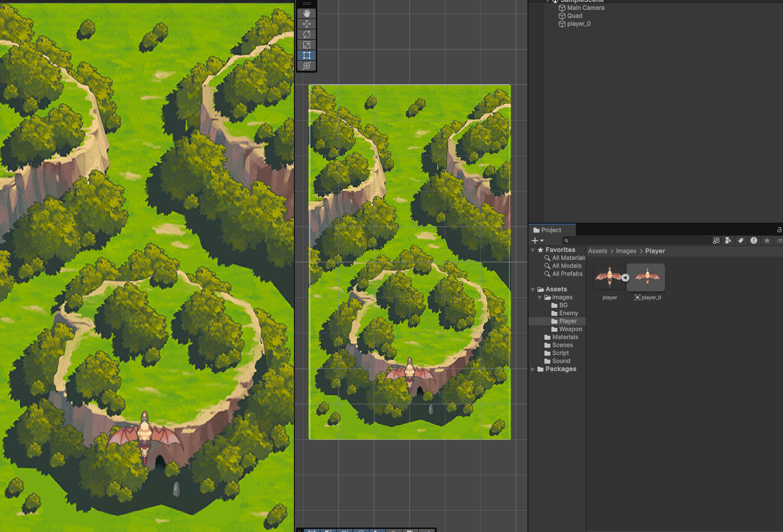Collapse the player sprite sub-assets arrow

point(625,278)
